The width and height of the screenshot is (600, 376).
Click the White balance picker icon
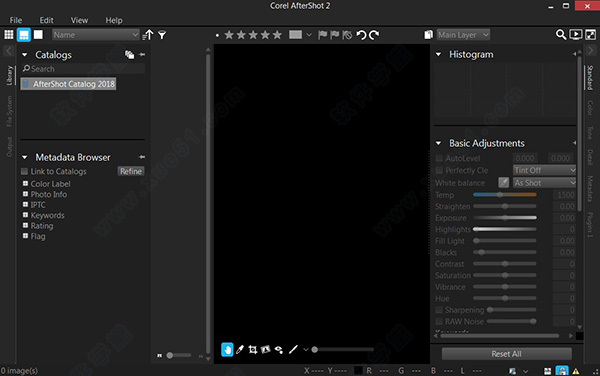click(504, 182)
